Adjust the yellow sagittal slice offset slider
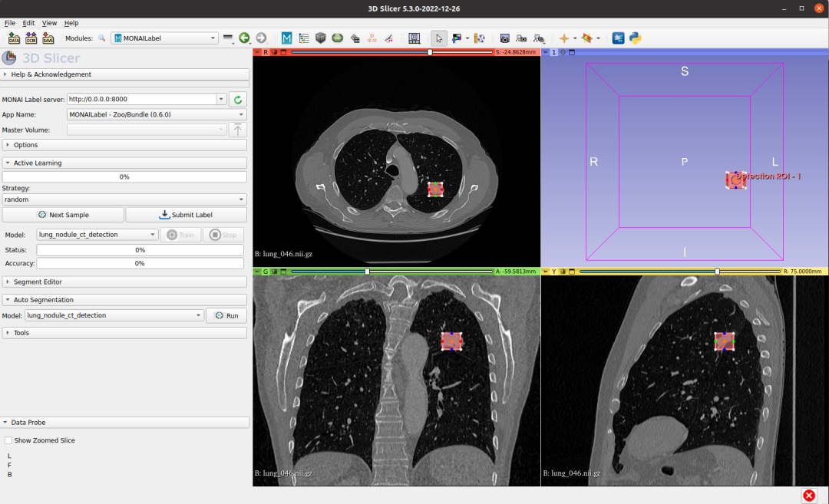Image resolution: width=829 pixels, height=504 pixels. 680,272
